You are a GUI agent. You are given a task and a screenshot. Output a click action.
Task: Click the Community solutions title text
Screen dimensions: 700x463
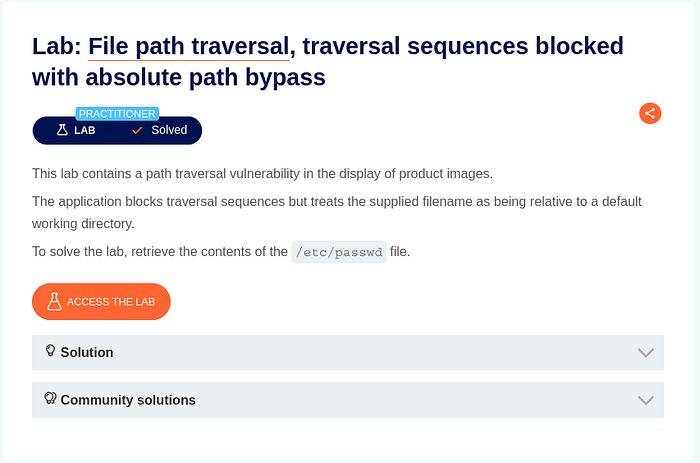128,400
